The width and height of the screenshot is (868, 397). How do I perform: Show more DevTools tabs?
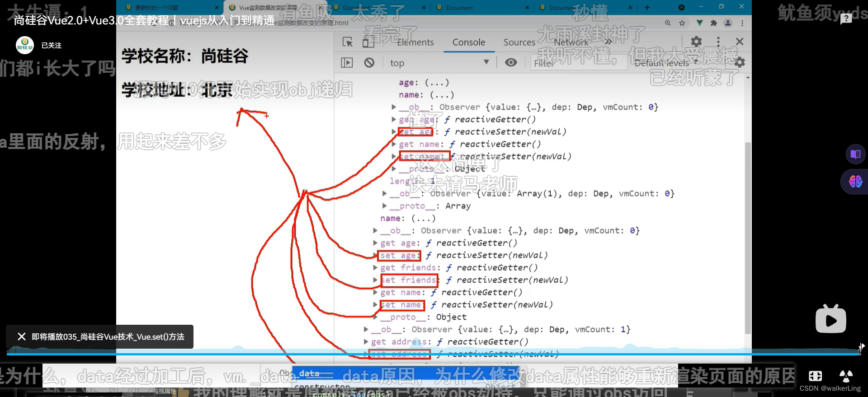pos(608,42)
